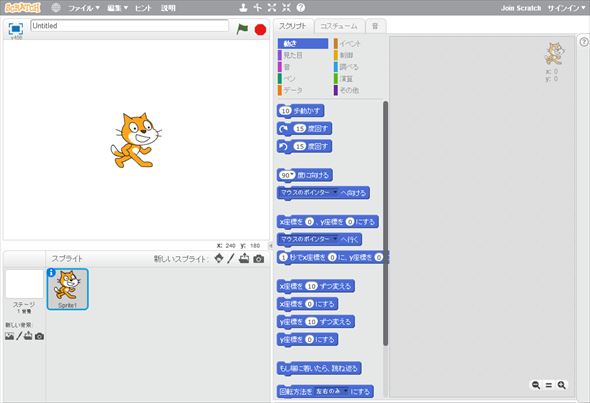Switch to the 音 tab
The width and height of the screenshot is (590, 403).
(375, 26)
